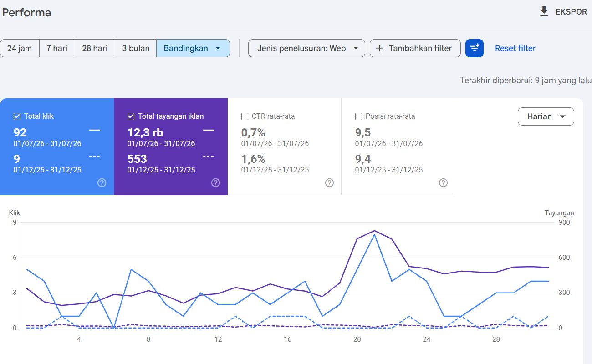Click plus icon on Tambahkan filter
The height and width of the screenshot is (364, 592).
tap(380, 48)
